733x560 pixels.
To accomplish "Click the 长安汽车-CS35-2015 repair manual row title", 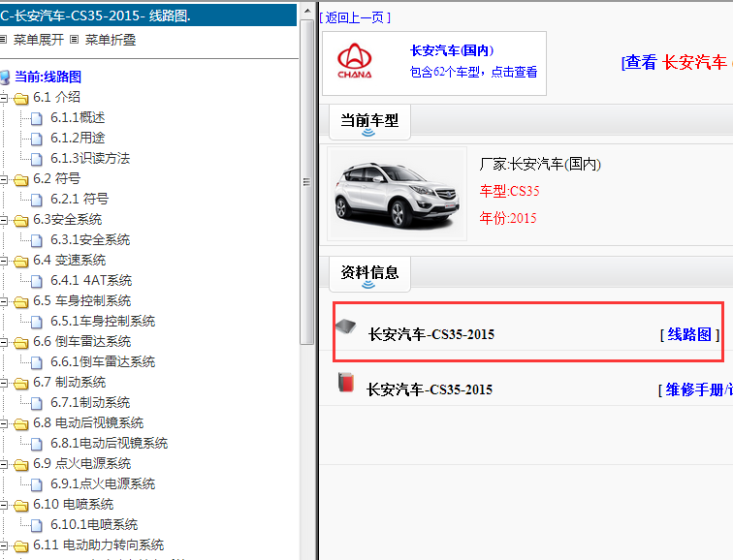I will coord(430,389).
